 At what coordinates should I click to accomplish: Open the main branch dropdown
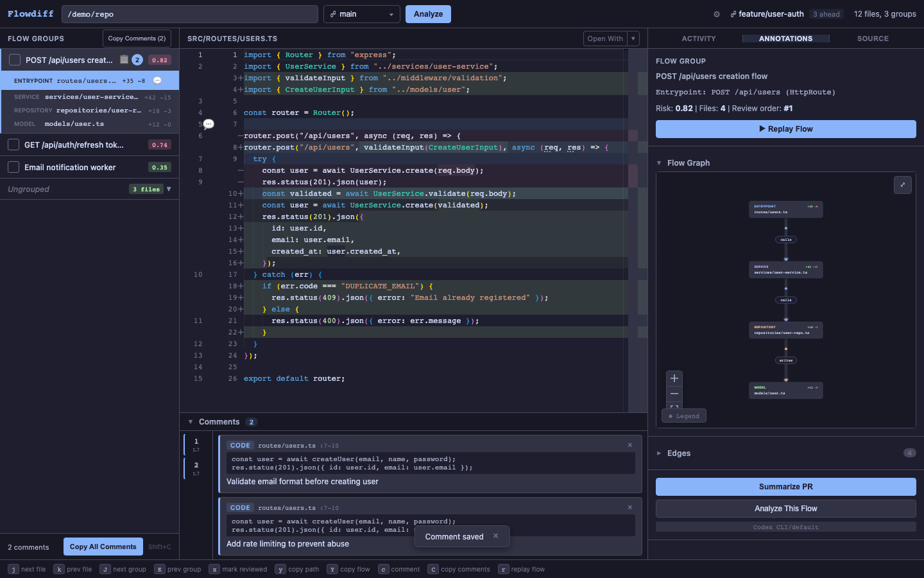click(362, 14)
